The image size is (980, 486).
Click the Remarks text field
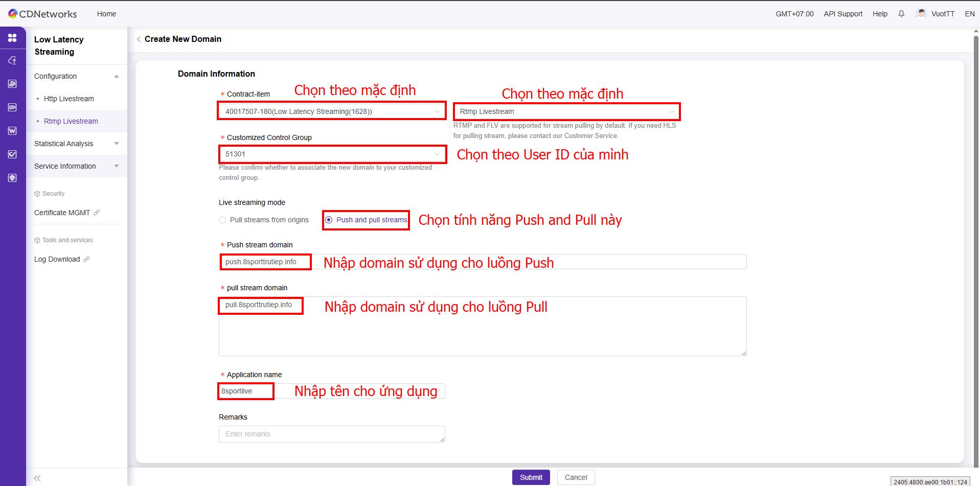[x=331, y=434]
